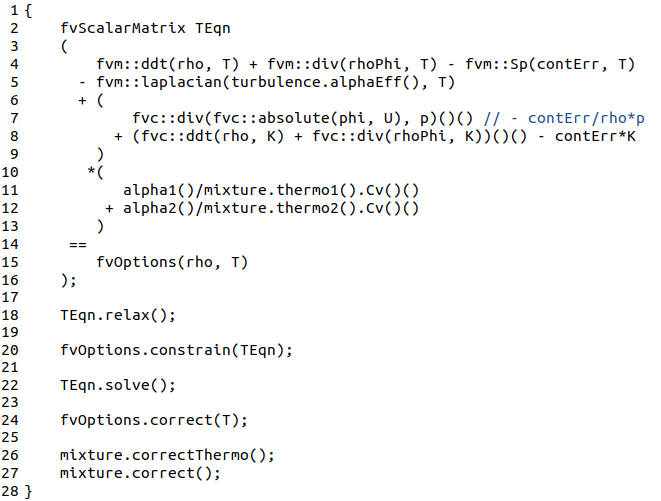661x501 pixels.
Task: Click line number 1 in the gutter
Action: 14,10
